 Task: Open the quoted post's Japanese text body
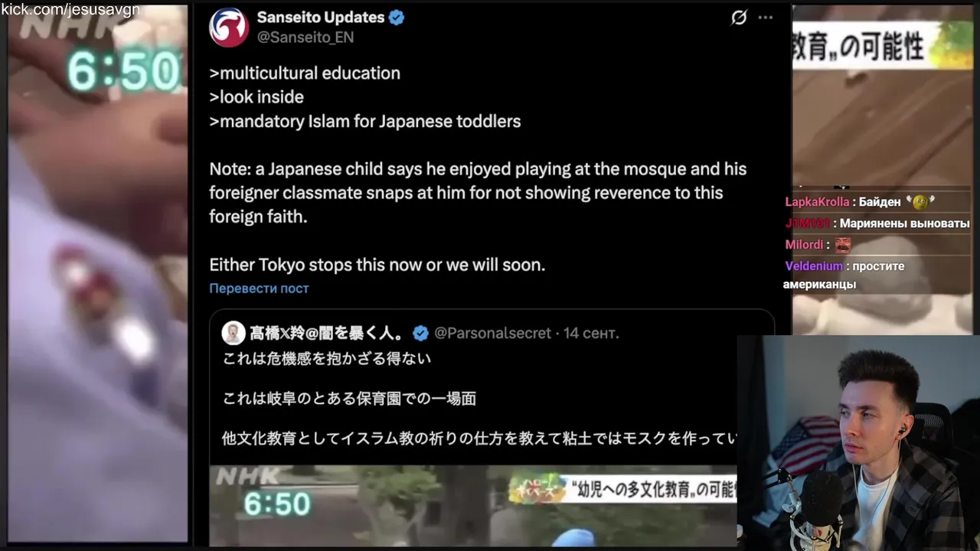click(x=479, y=398)
